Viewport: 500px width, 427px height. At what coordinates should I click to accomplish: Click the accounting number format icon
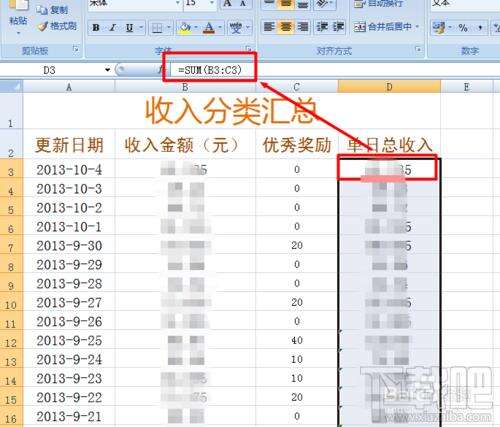coord(439,28)
